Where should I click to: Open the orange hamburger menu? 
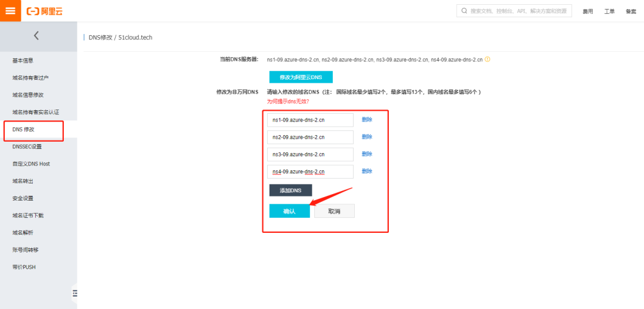[10, 11]
